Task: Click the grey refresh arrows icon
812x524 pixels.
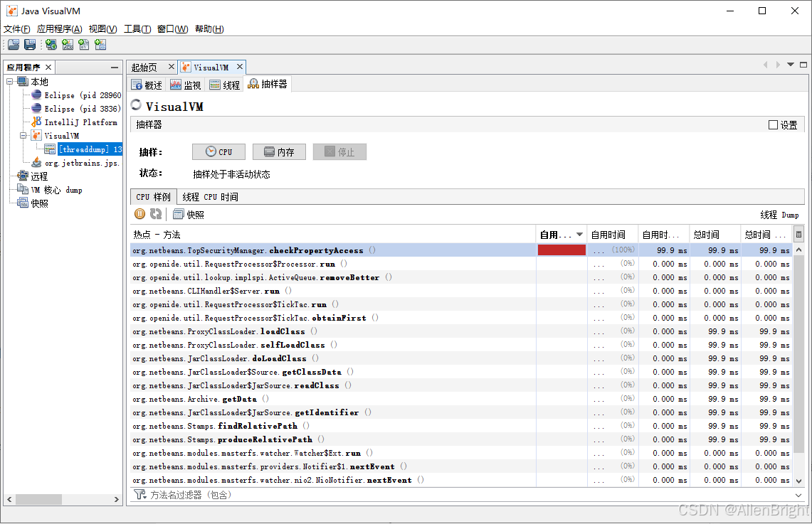Action: point(156,213)
